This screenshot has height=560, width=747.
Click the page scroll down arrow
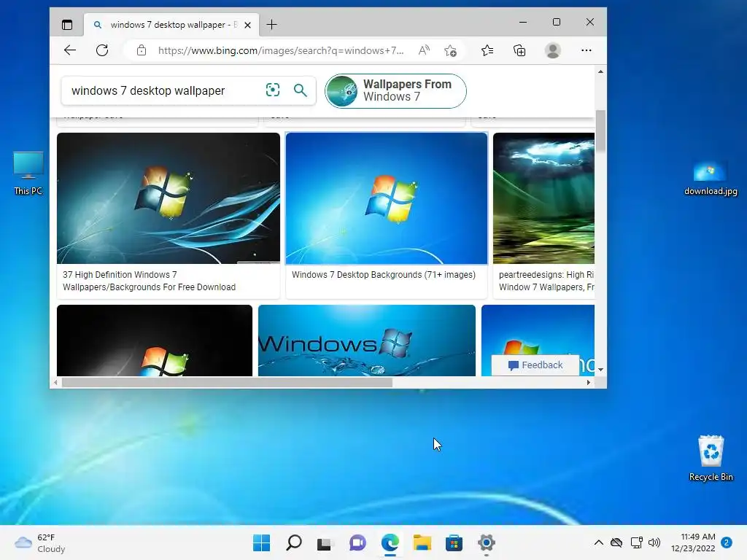click(601, 370)
